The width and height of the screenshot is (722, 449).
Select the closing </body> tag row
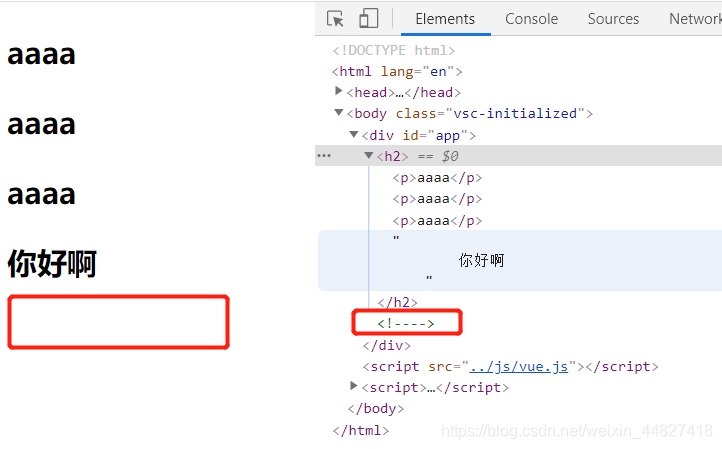(x=376, y=408)
